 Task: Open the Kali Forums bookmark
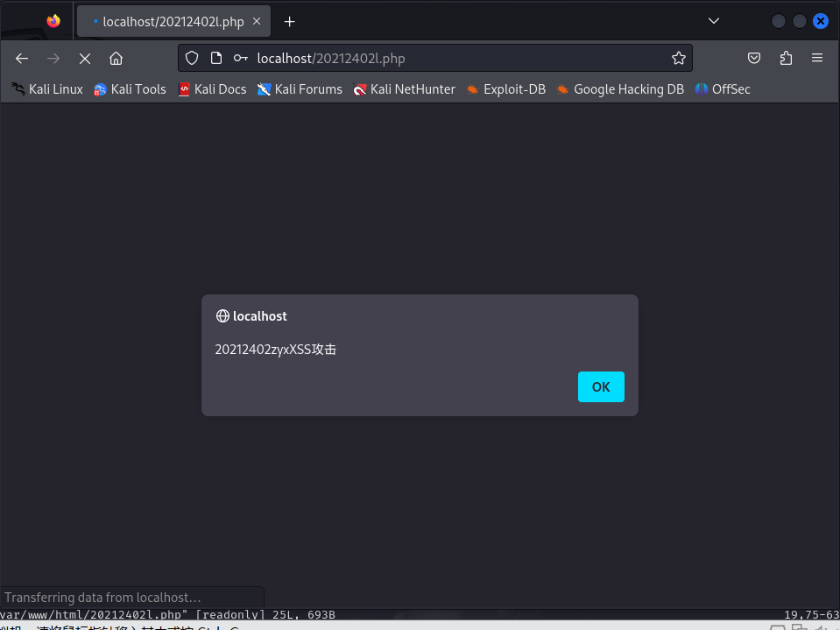pyautogui.click(x=300, y=89)
